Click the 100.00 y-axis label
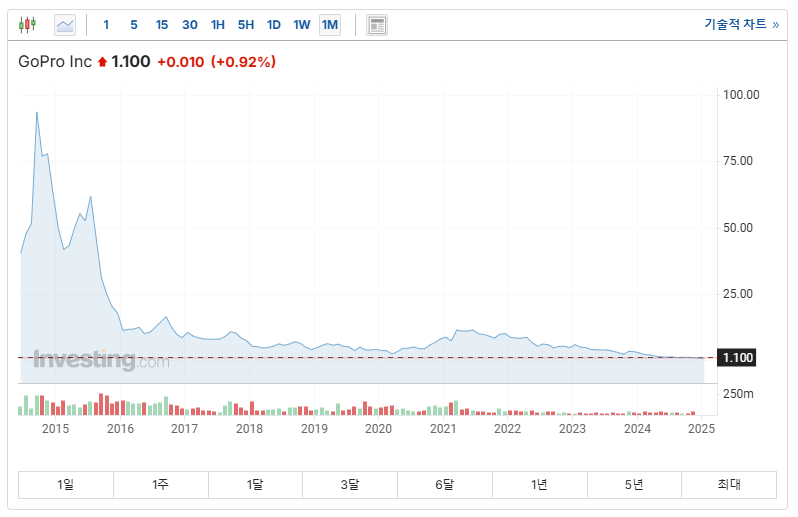 [741, 95]
